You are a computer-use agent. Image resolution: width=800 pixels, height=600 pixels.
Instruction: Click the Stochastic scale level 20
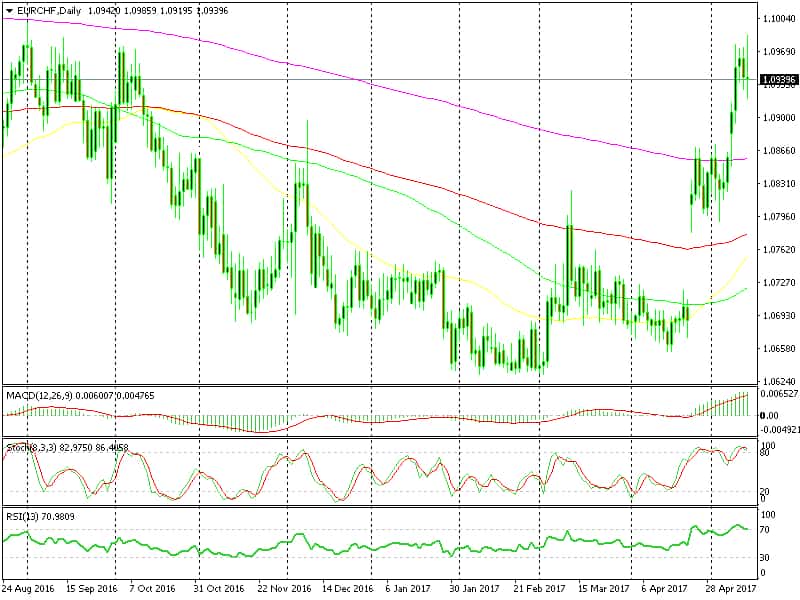[x=764, y=491]
